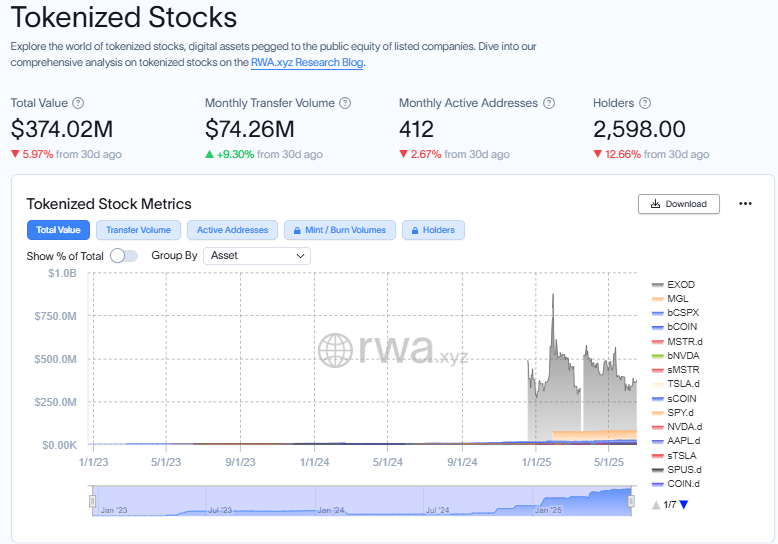Toggle AAPL.d series in legend

pyautogui.click(x=676, y=441)
